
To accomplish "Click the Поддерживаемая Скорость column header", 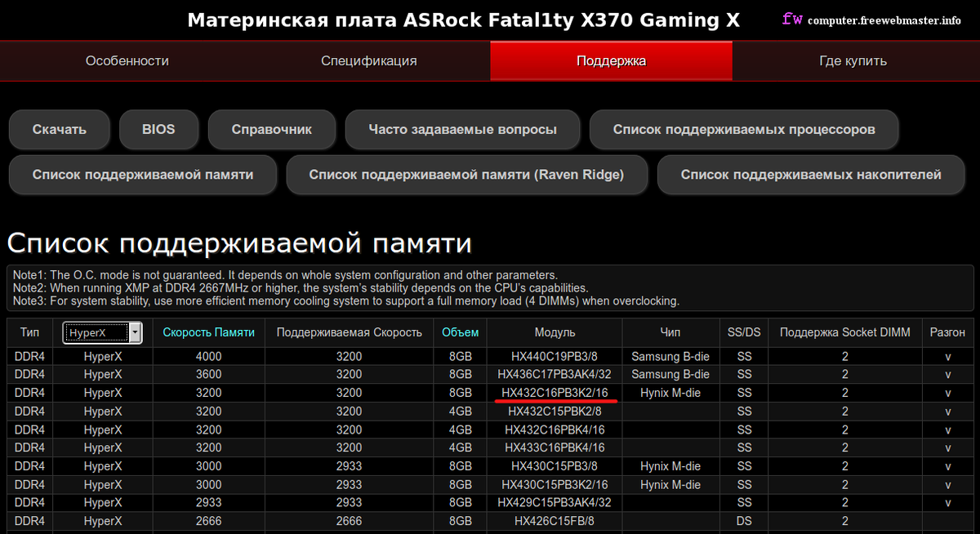I will click(x=349, y=332).
